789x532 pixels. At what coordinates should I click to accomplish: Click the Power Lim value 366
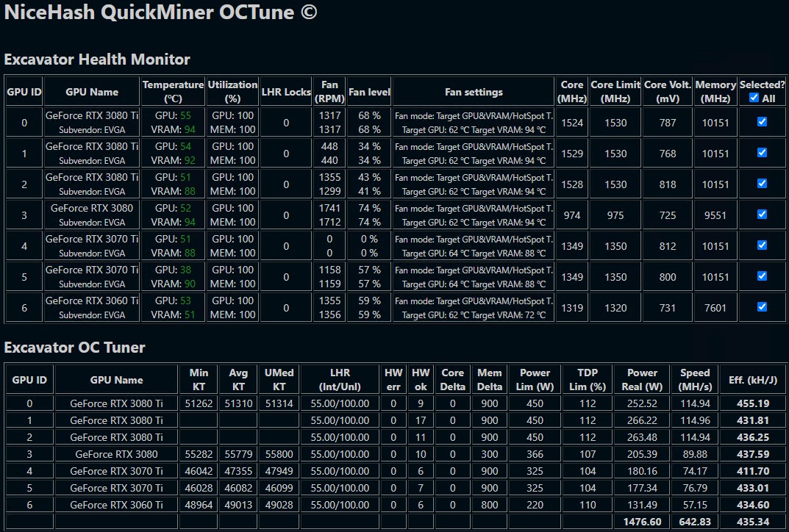coord(535,454)
